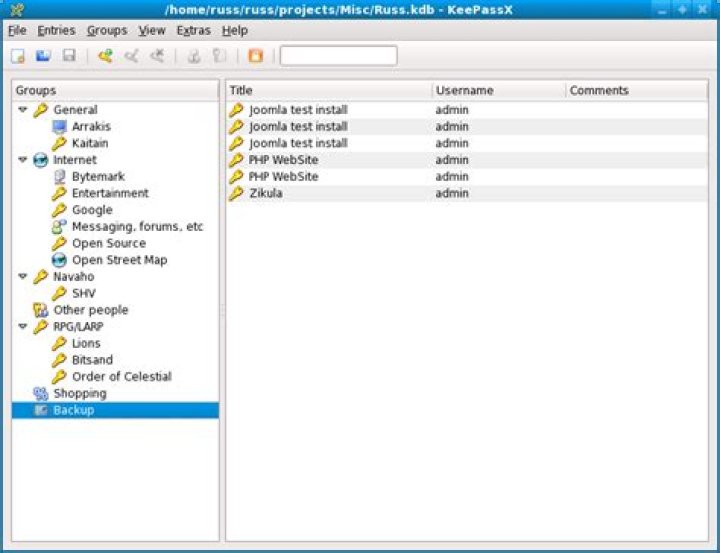This screenshot has height=553, width=720.
Task: Click the Edit Entry toolbar icon
Action: [131, 56]
